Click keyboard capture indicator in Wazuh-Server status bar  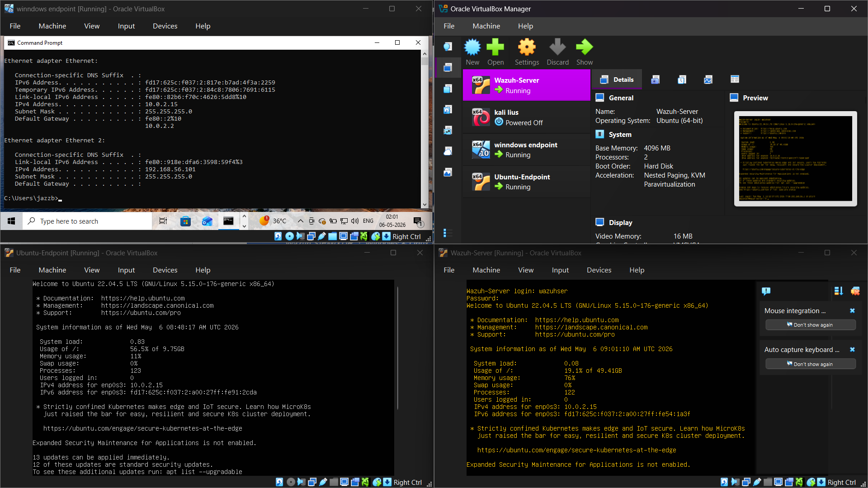tap(821, 482)
